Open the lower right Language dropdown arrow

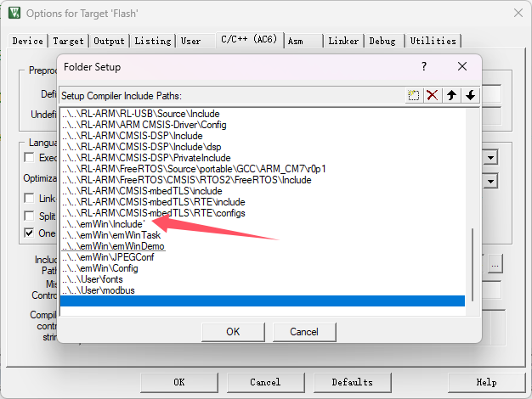pyautogui.click(x=491, y=182)
